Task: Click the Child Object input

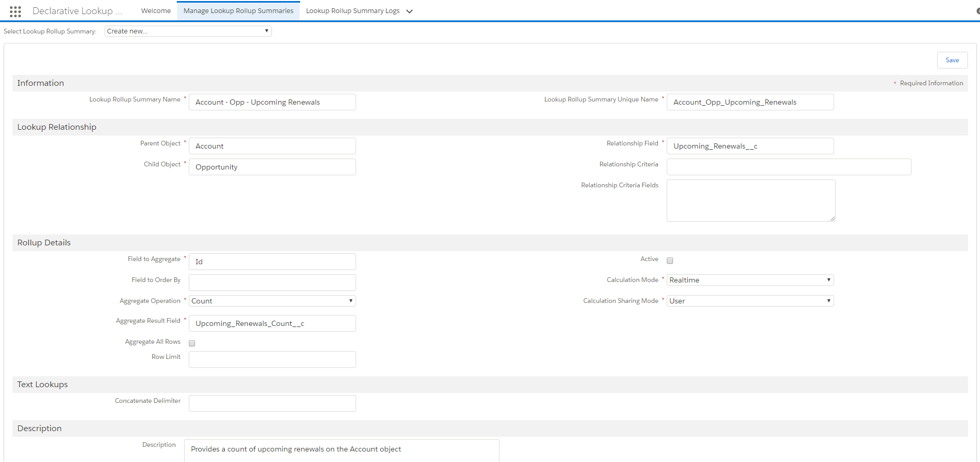Action: pos(272,167)
